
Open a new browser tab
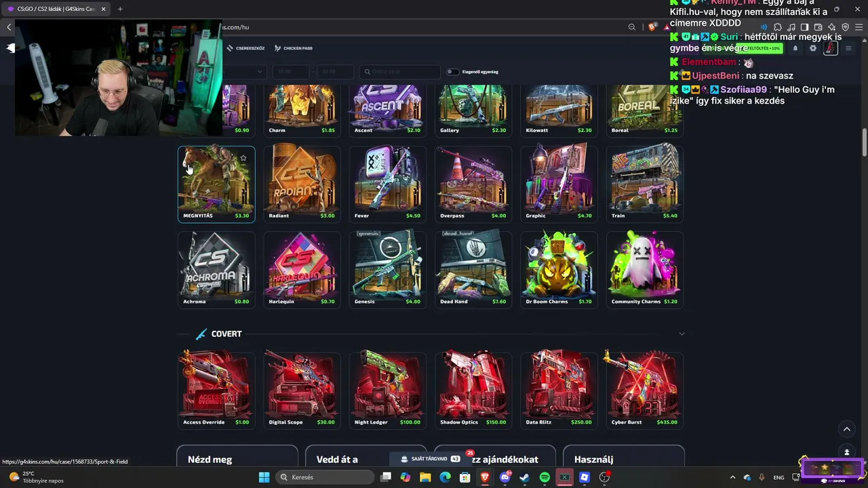tap(120, 9)
